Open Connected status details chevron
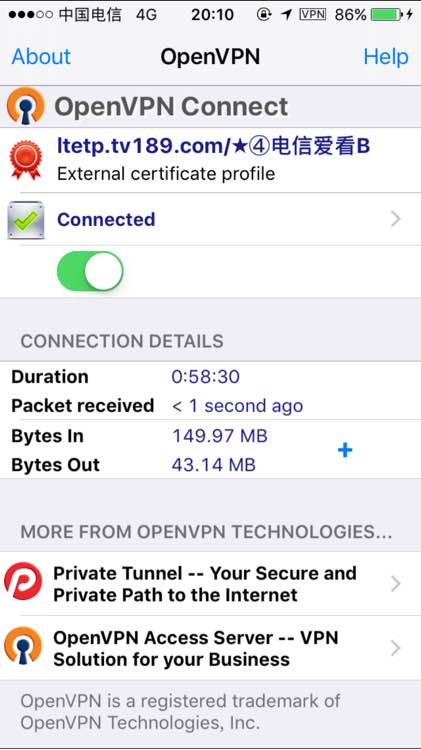Image resolution: width=421 pixels, height=750 pixels. click(x=396, y=220)
